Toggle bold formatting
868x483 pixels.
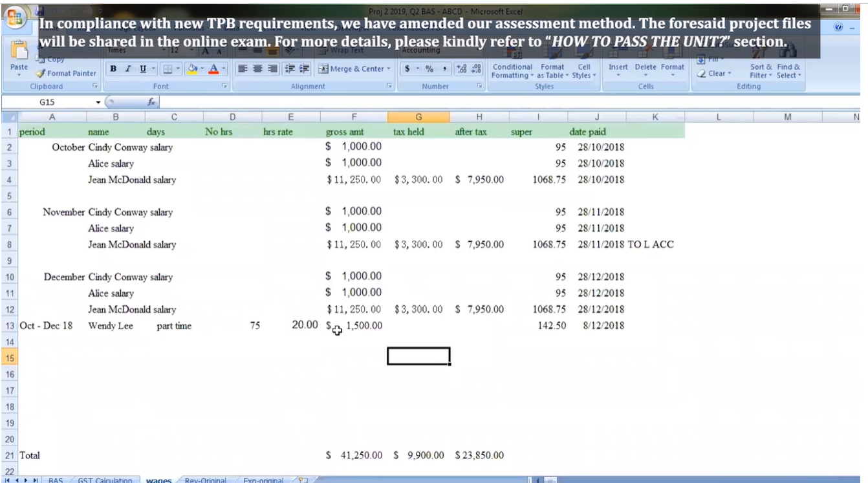(x=113, y=68)
